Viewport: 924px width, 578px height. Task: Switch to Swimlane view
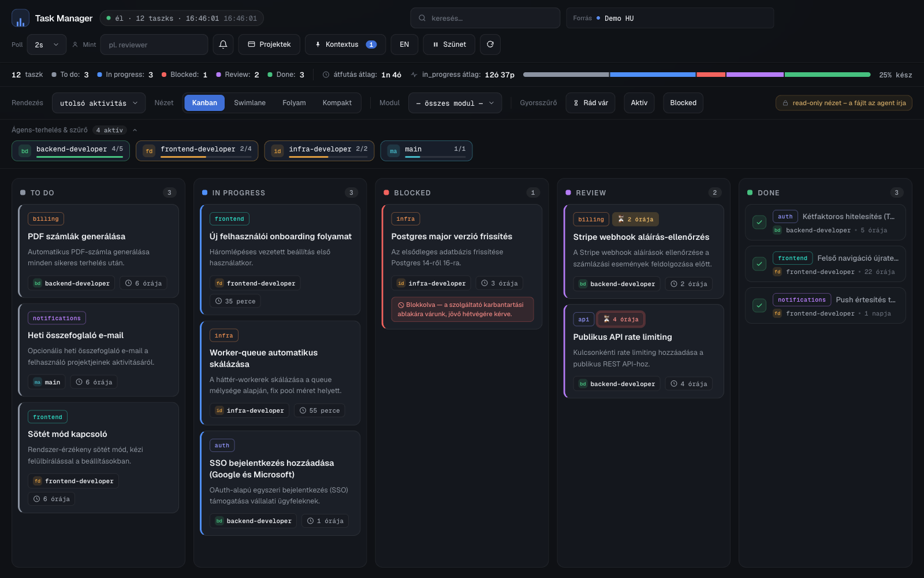click(x=249, y=103)
